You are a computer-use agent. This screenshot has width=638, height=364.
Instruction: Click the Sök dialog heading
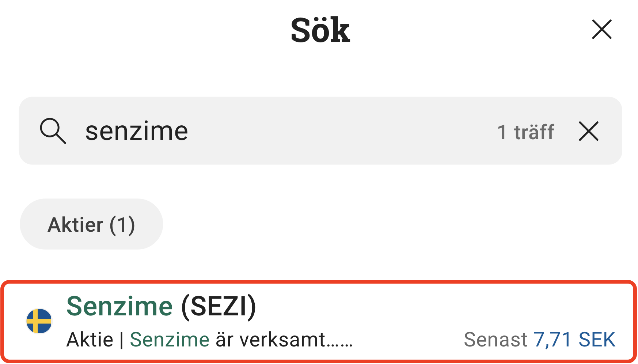coord(320,30)
